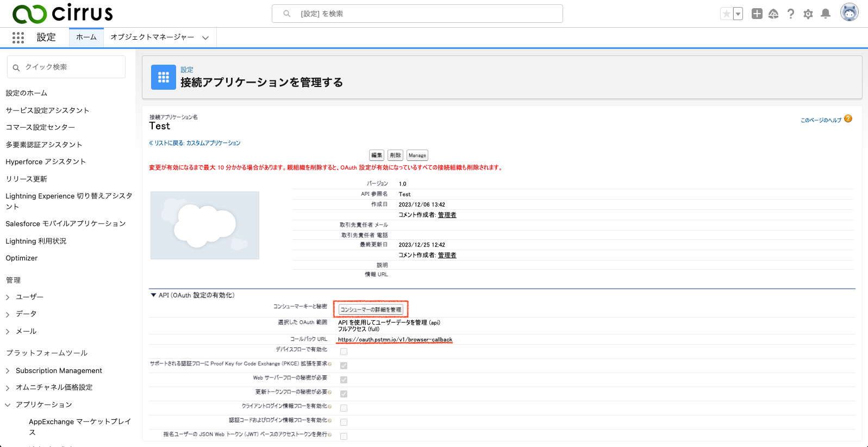The image size is (868, 447).
Task: Toggle the デバイスフローで有効化 checkbox
Action: 344,351
